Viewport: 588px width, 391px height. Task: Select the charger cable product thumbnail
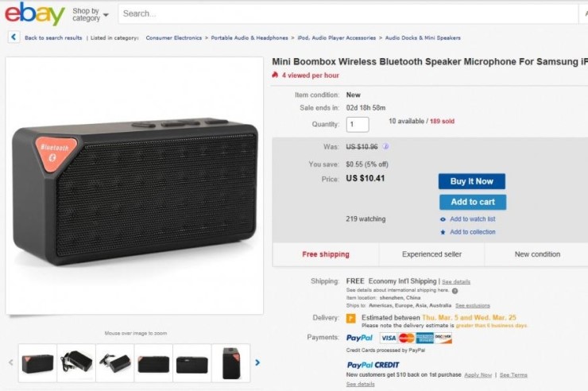pyautogui.click(x=77, y=362)
